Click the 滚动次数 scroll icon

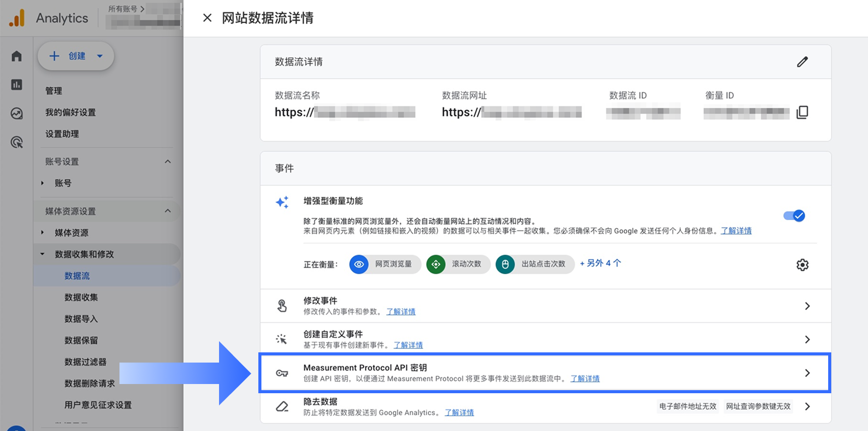[436, 265]
